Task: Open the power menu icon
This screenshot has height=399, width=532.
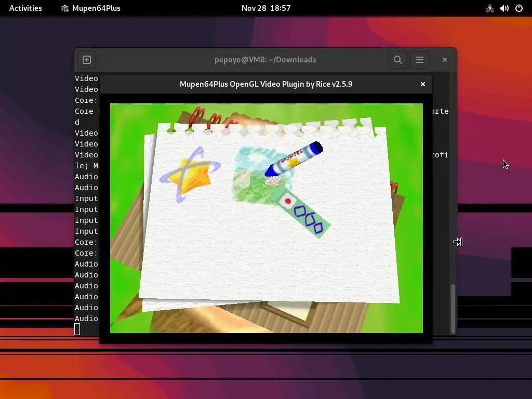Action: click(519, 8)
